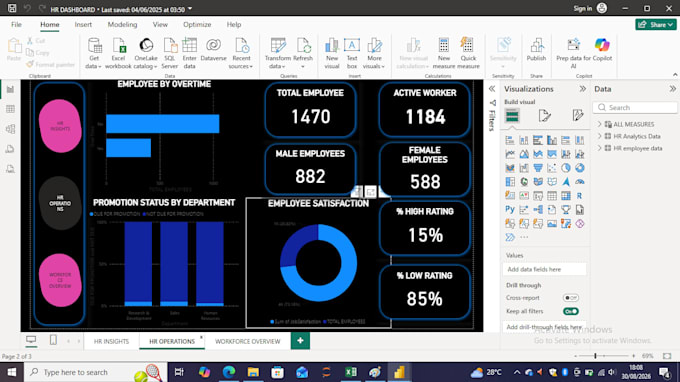The image size is (680, 382).
Task: Select the Decomposition tree visual
Action: pos(538,210)
